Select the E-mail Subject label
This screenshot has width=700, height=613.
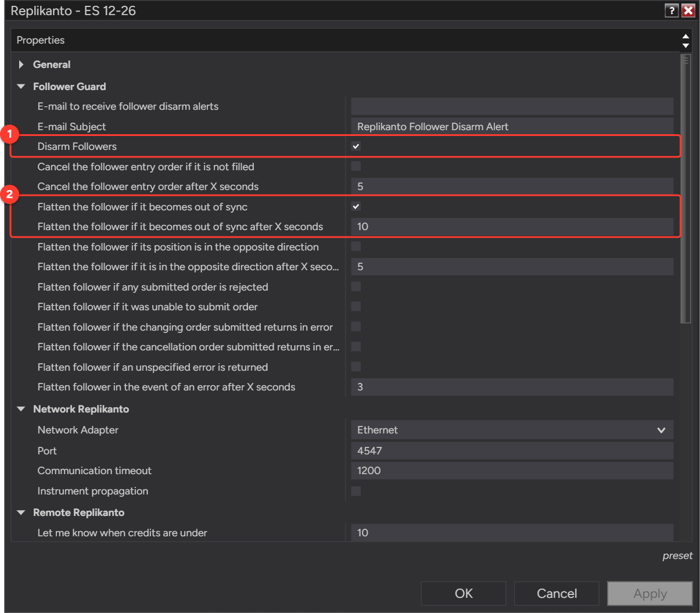click(71, 127)
